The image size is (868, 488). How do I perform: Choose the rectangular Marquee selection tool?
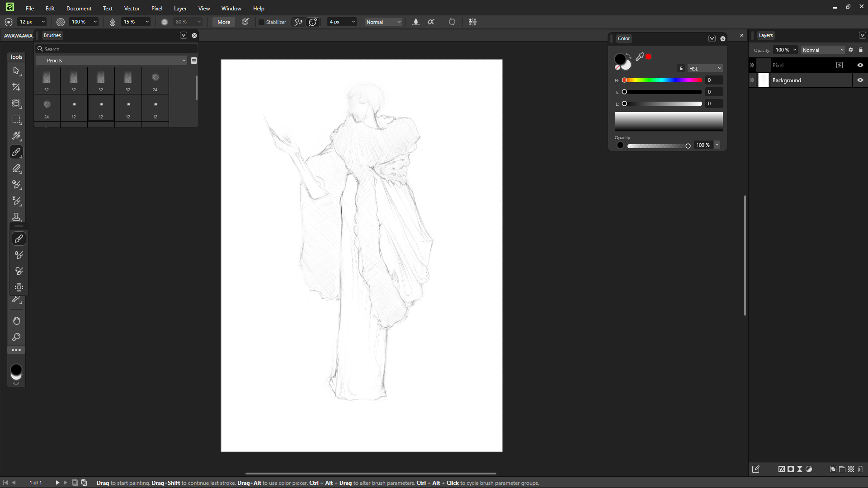click(x=16, y=120)
